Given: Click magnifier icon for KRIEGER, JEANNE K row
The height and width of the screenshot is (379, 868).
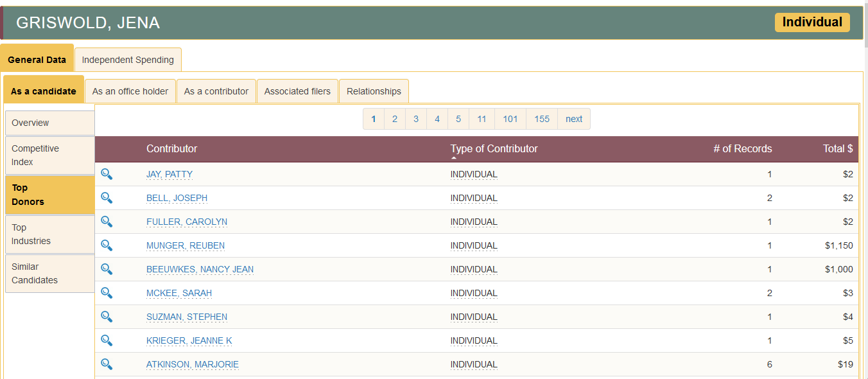Looking at the screenshot, I should click(107, 340).
